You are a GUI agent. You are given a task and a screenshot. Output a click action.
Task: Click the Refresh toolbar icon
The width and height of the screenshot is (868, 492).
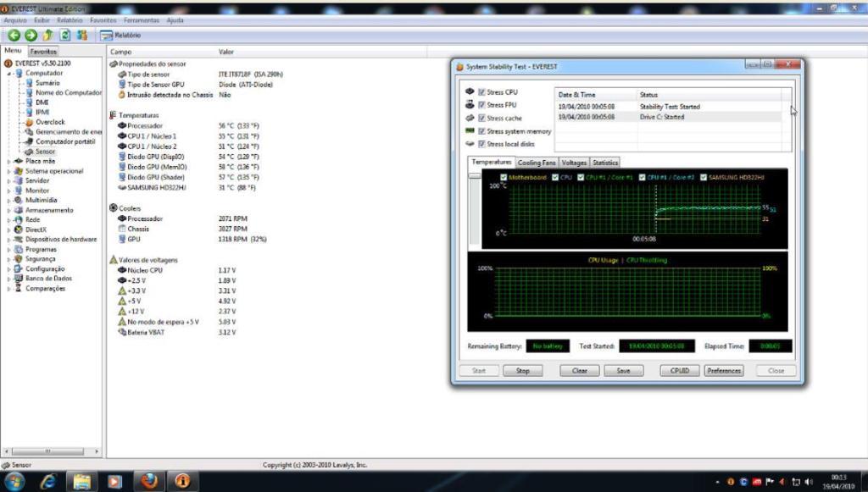click(64, 36)
